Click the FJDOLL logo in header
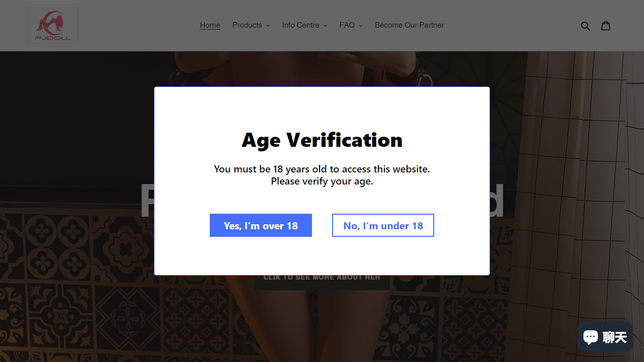The width and height of the screenshot is (644, 362). [x=53, y=25]
